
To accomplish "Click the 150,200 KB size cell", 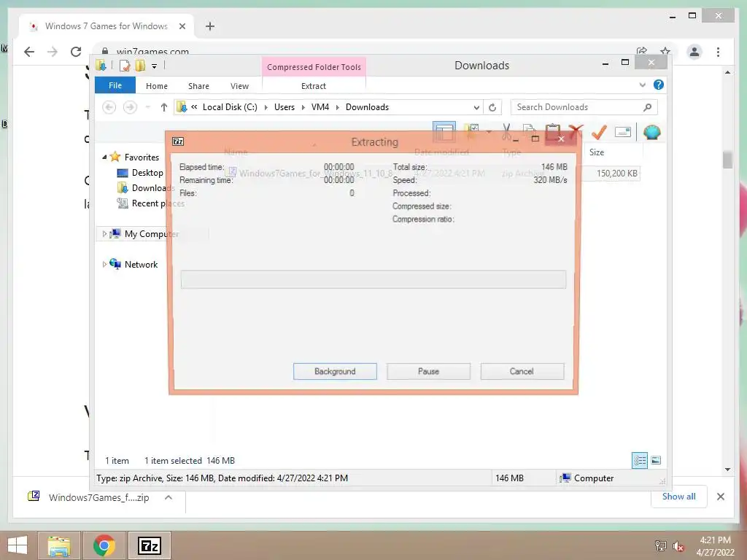I will coord(617,174).
